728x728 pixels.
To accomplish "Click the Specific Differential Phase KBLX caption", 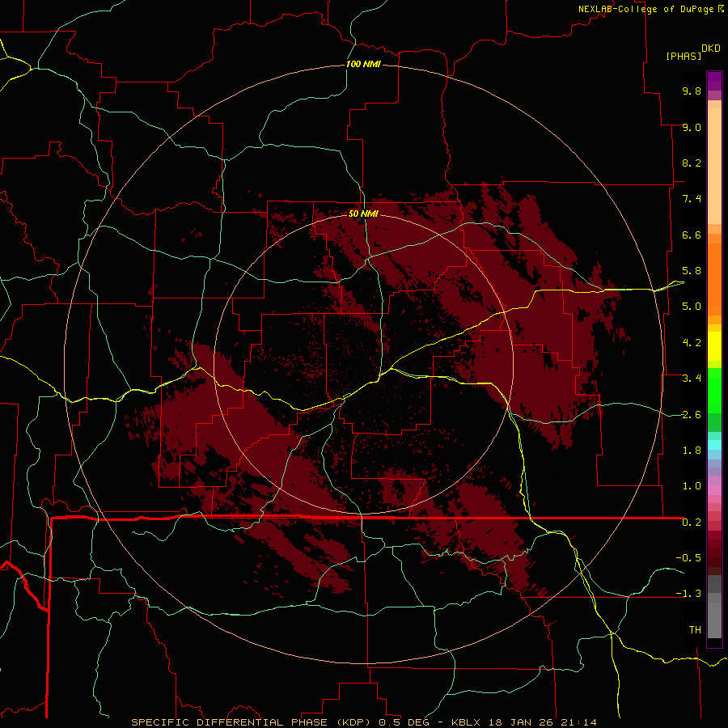I will coord(364,722).
